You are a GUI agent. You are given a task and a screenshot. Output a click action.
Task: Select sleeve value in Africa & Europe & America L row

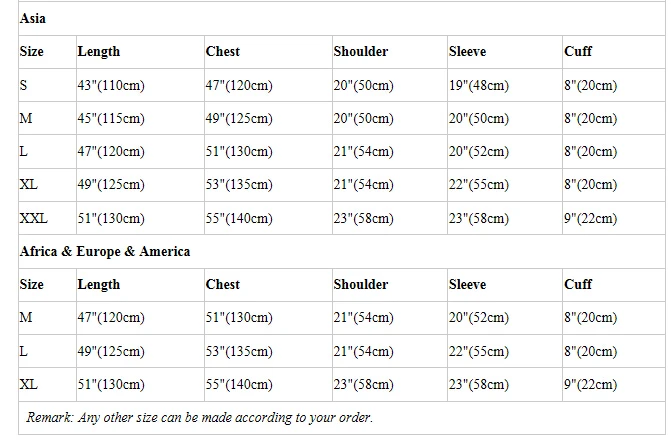479,351
